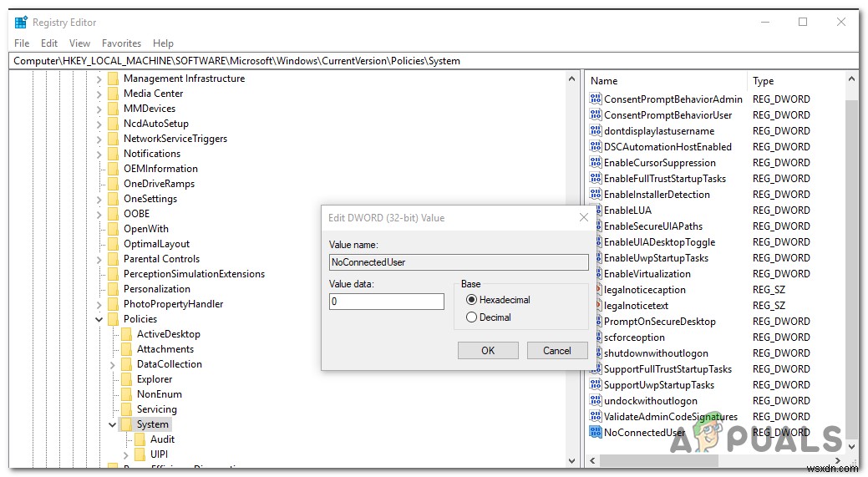Open the Edit menu
Screen dimensions: 868x477
tap(49, 43)
